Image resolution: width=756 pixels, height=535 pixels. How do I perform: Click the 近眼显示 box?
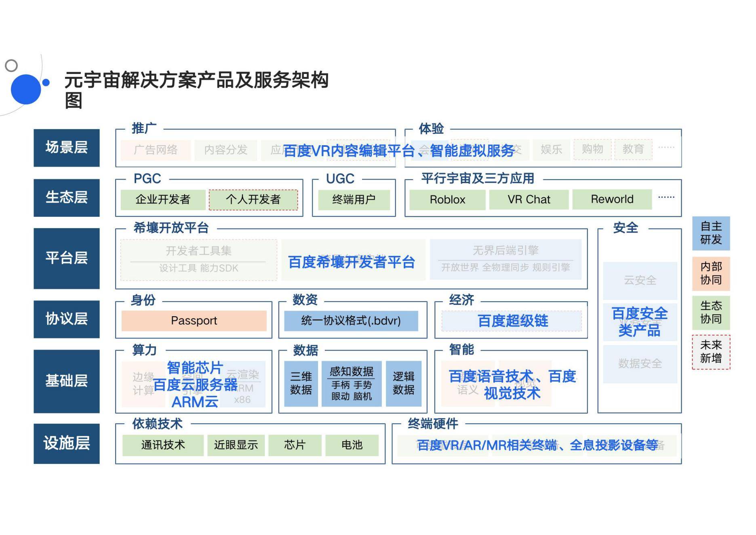[x=236, y=445]
